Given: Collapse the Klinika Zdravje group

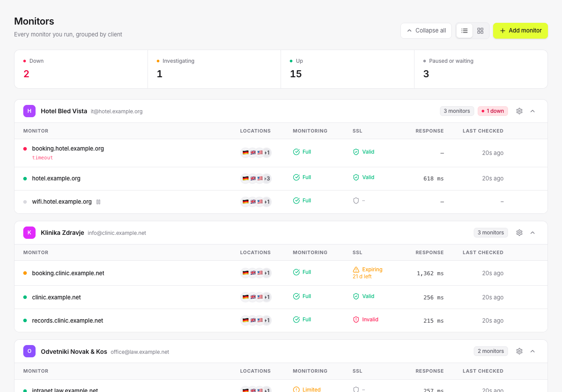Looking at the screenshot, I should (x=533, y=233).
